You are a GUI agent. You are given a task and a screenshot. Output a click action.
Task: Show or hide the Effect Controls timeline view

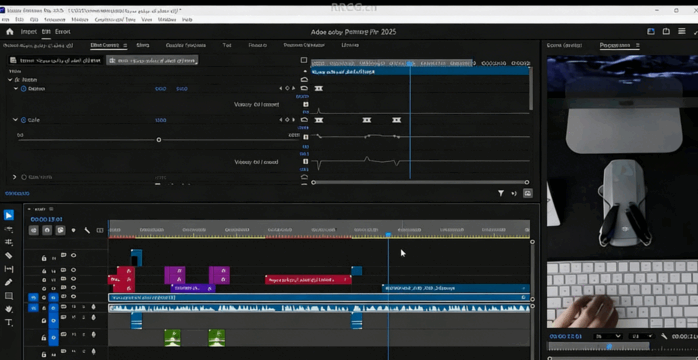pyautogui.click(x=304, y=60)
